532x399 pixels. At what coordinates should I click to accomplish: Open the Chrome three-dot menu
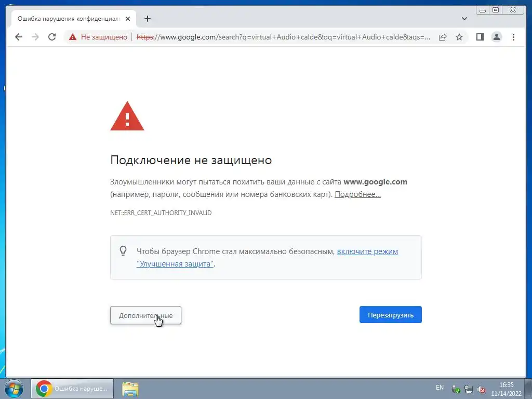click(513, 37)
